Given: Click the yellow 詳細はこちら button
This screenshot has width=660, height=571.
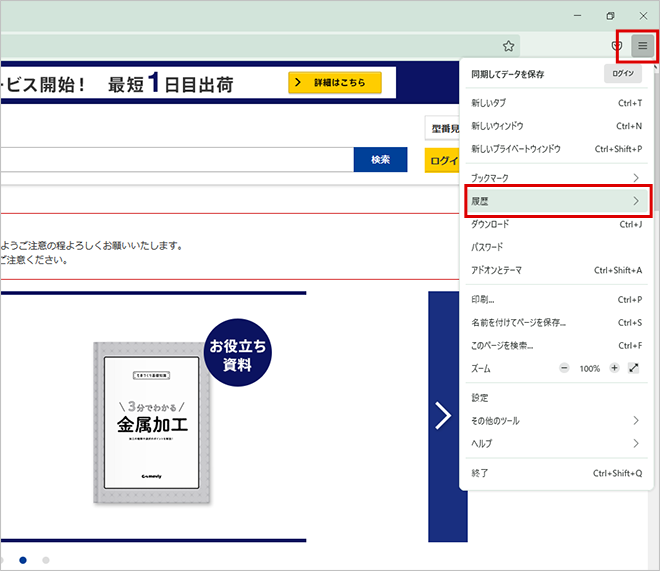Looking at the screenshot, I should pyautogui.click(x=335, y=82).
